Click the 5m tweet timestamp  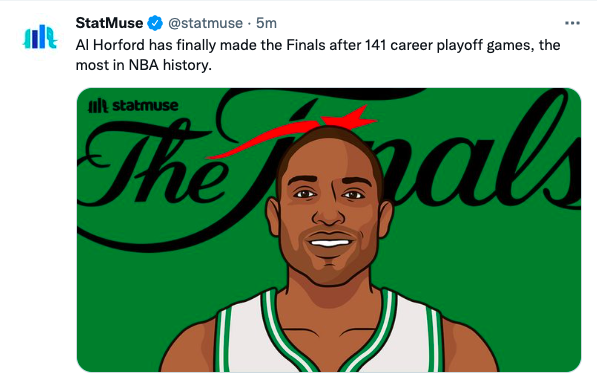tap(266, 23)
